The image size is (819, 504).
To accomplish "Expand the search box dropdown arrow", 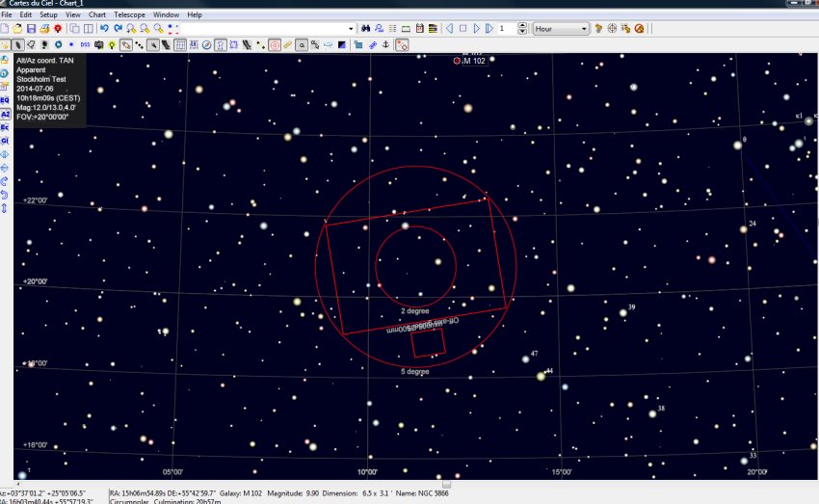I will [352, 29].
